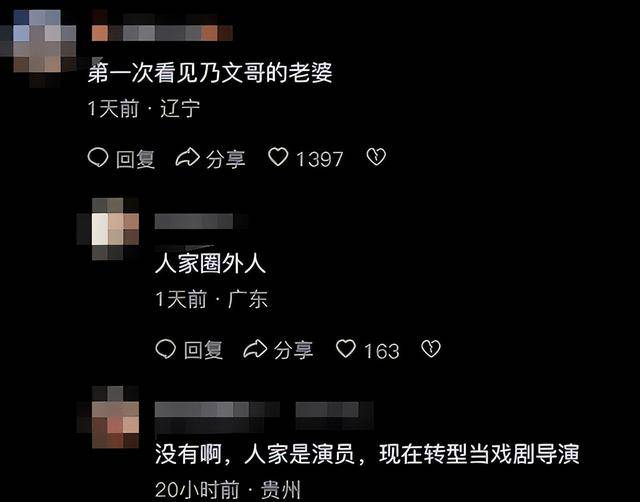Like the comment with 1397 likes
The height and width of the screenshot is (502, 640).
pyautogui.click(x=278, y=157)
